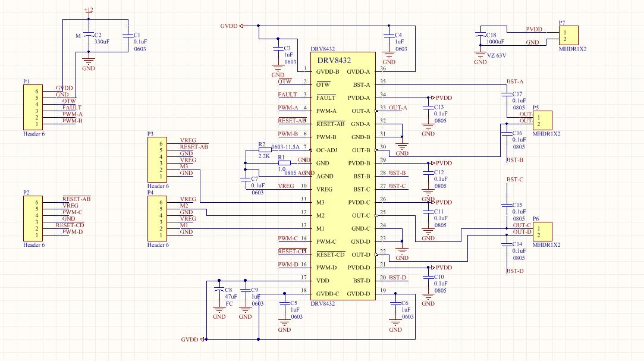Click the 2.2K resistor value

pos(264,156)
